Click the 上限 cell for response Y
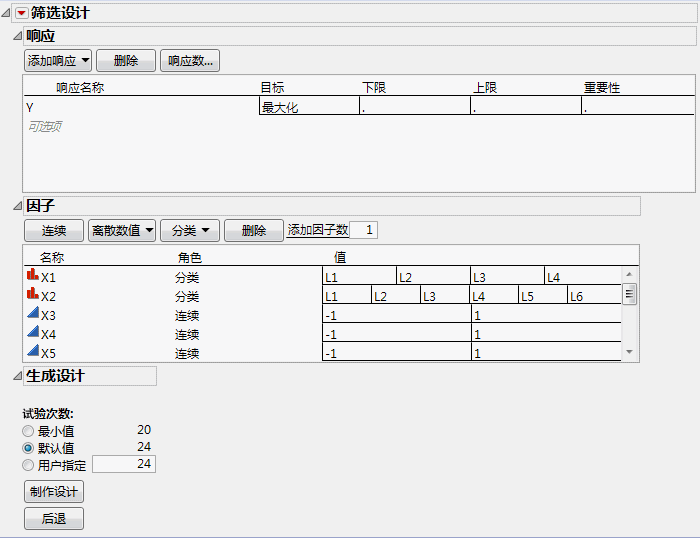 click(525, 107)
